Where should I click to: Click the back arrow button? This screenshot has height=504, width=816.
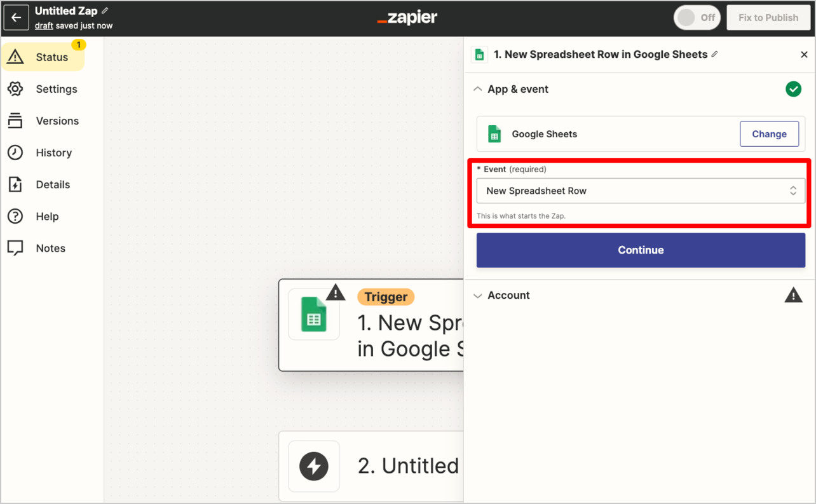(x=17, y=18)
